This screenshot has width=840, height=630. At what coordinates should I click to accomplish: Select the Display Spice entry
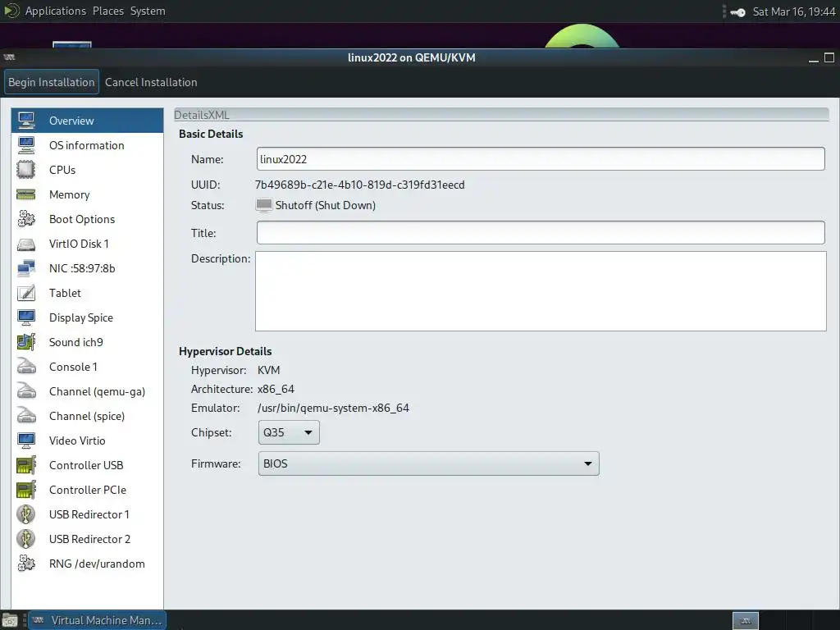(87, 317)
